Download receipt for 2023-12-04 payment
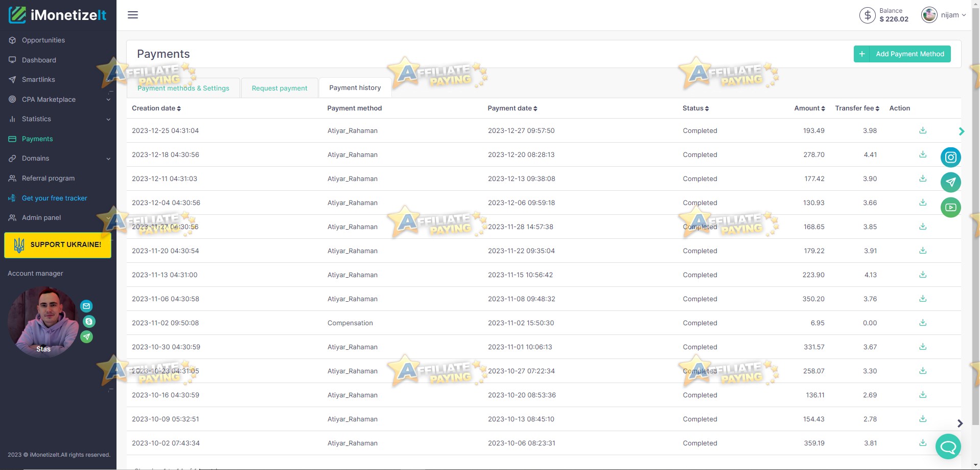 pyautogui.click(x=923, y=203)
